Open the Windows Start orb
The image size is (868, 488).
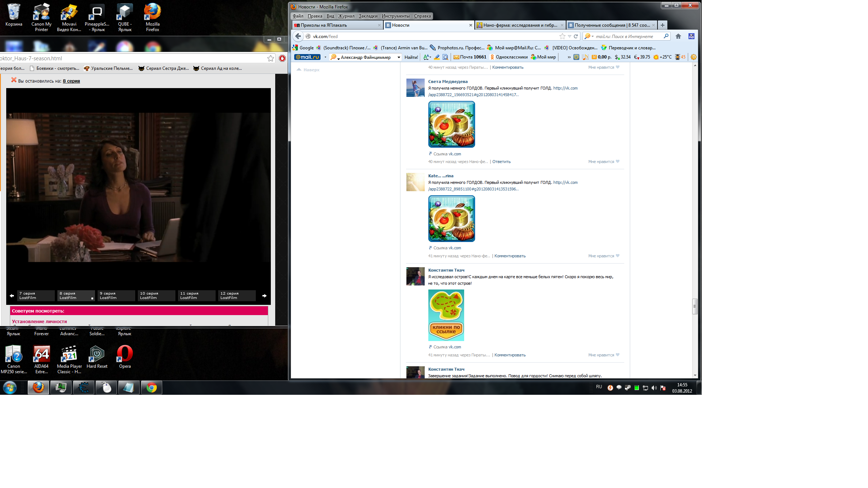point(10,387)
